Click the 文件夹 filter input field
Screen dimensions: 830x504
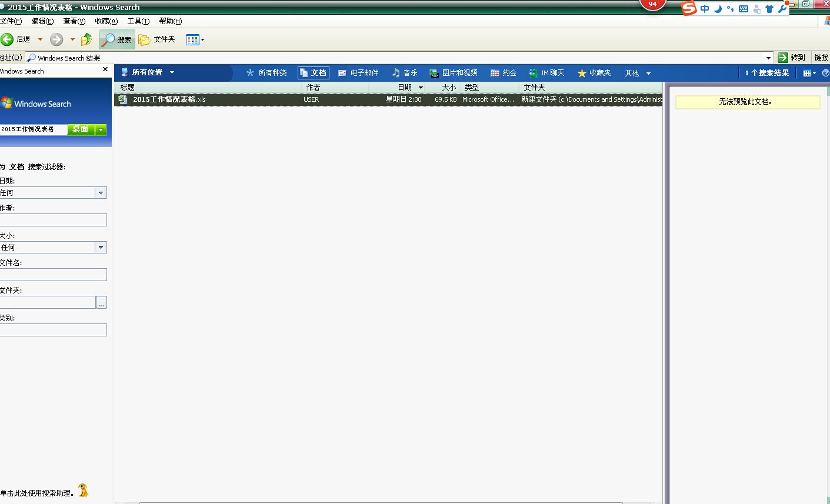[x=48, y=302]
